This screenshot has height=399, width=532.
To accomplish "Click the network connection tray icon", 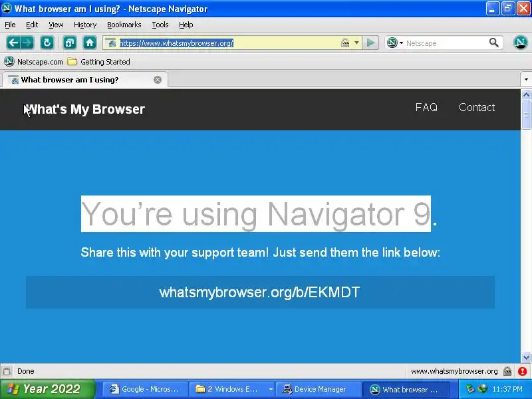I will (x=482, y=389).
